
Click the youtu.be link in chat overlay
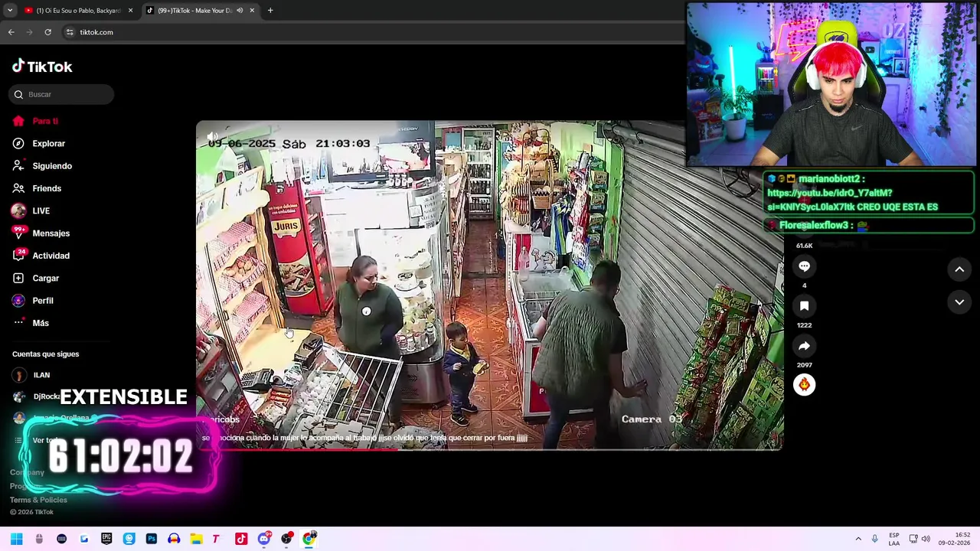tap(852, 200)
